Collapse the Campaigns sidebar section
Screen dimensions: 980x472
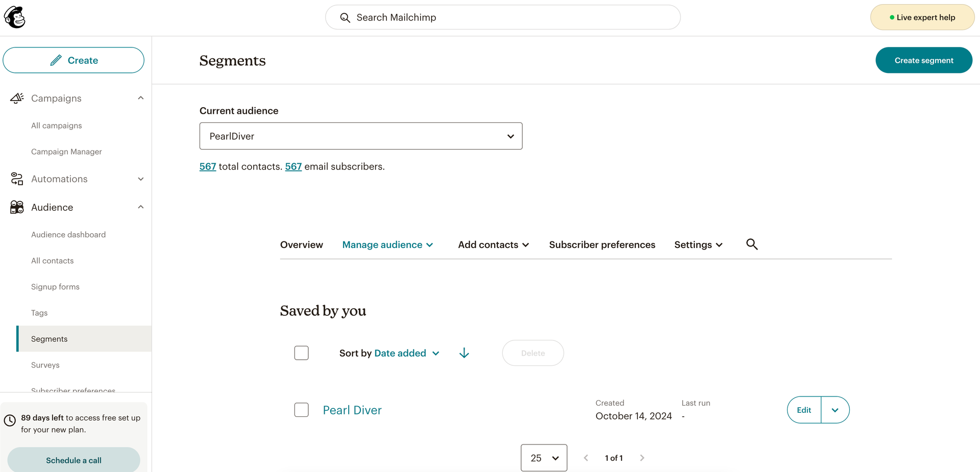(141, 98)
